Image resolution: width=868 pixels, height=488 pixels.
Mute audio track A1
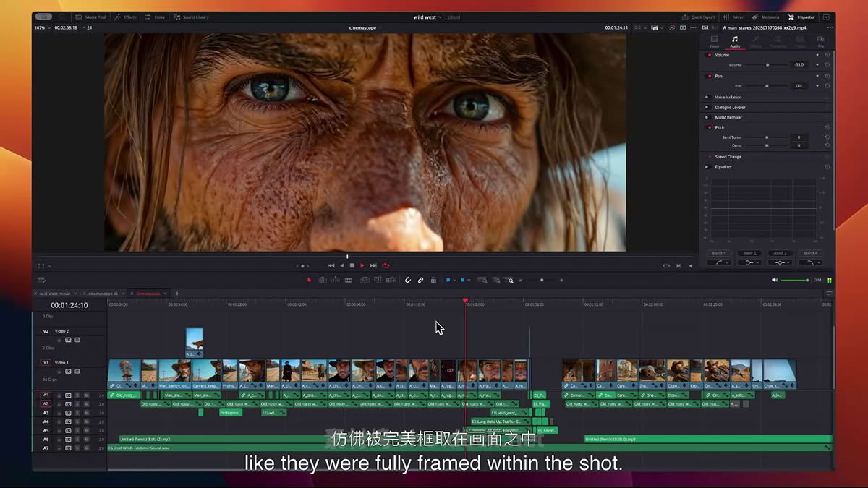[86, 395]
